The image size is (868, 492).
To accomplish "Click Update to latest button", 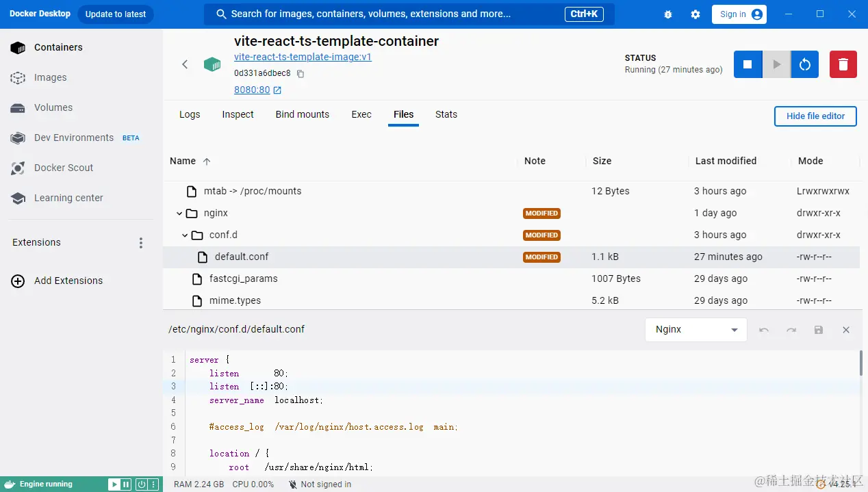I will pos(115,14).
